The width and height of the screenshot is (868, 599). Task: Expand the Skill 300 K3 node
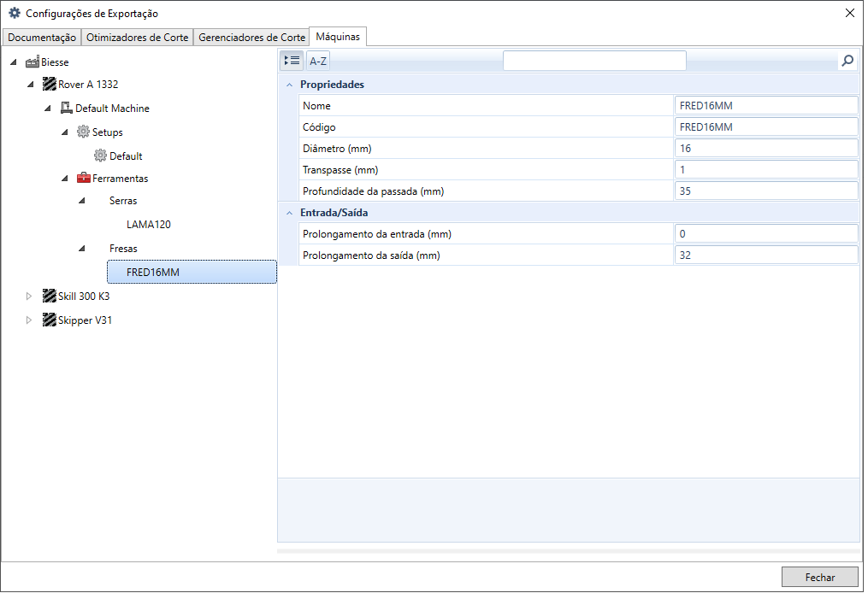pos(29,296)
